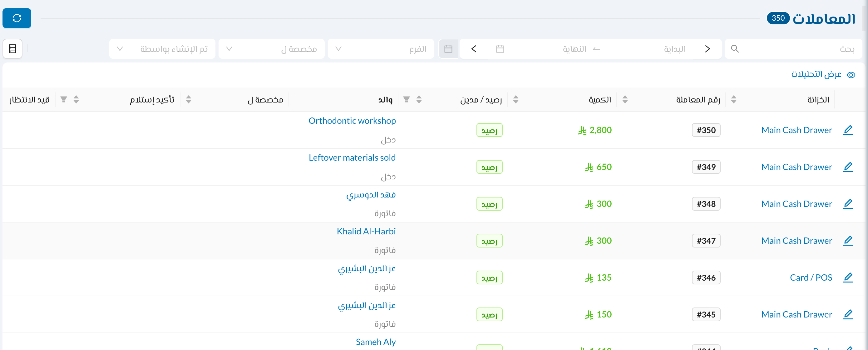Click the 135 amount value
Viewport: 868px width, 350px height.
(x=598, y=277)
